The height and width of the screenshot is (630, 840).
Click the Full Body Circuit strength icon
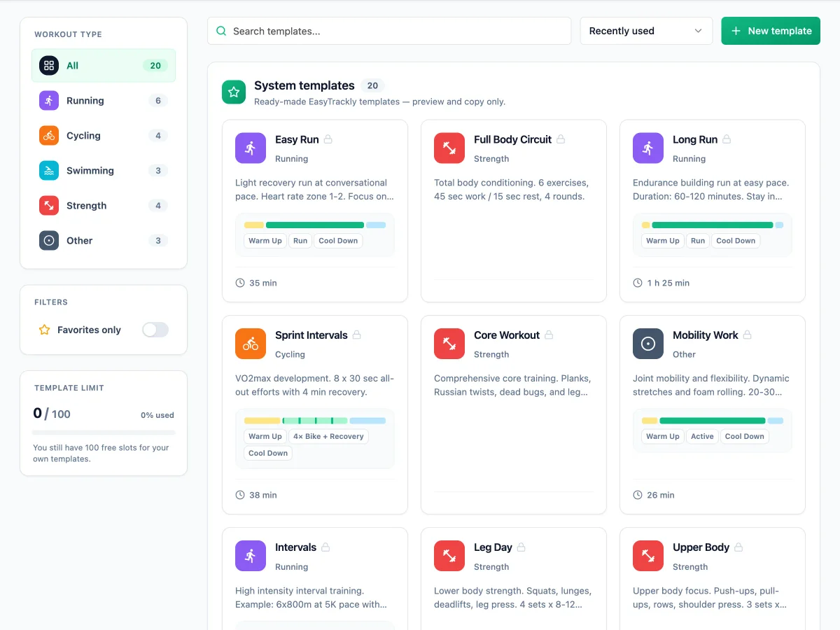pos(449,148)
